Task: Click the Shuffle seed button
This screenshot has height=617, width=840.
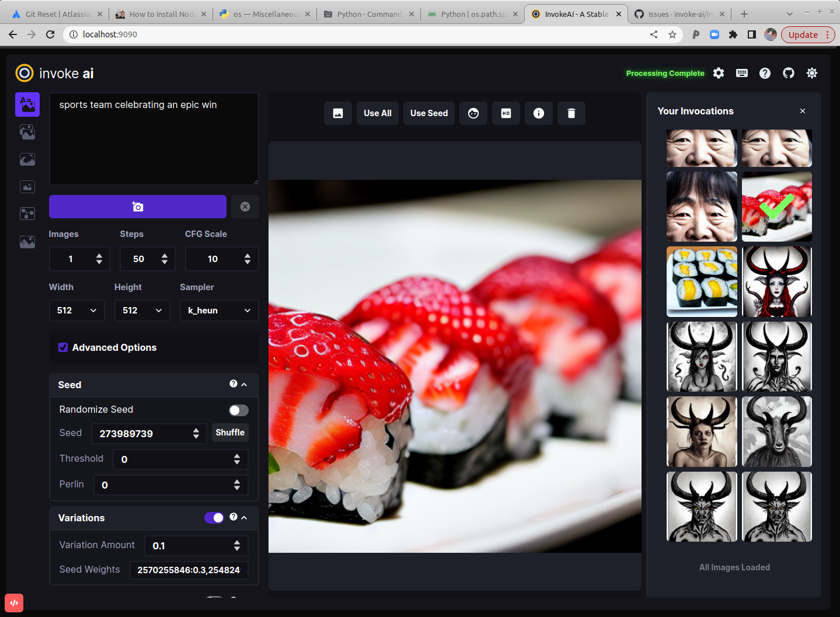Action: (230, 433)
